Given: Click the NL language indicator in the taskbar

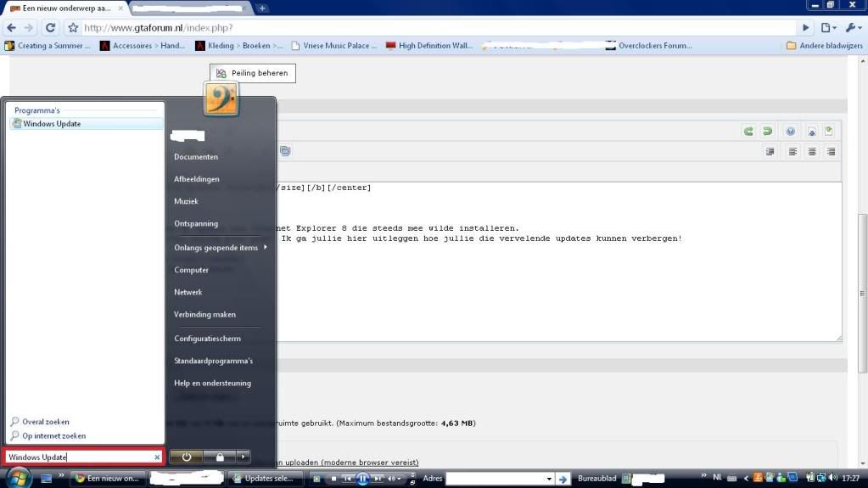Looking at the screenshot, I should click(x=718, y=478).
